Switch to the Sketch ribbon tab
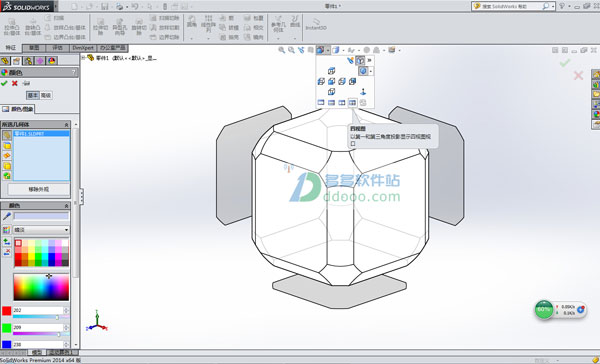 tap(34, 48)
